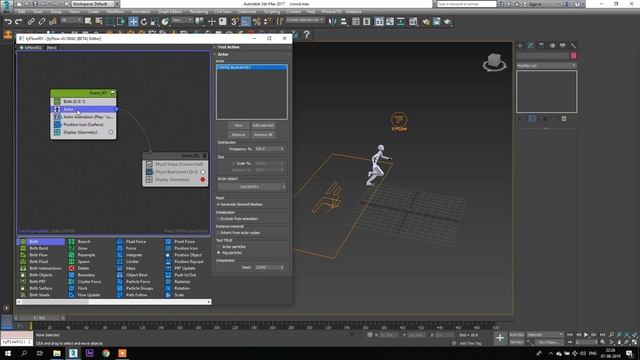Toggle the red Display dot in Event_002
This screenshot has width=640, height=360.
pos(203,180)
